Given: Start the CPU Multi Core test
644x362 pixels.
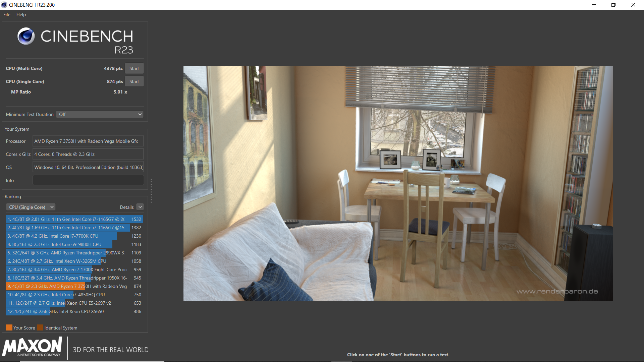Looking at the screenshot, I should tap(134, 68).
